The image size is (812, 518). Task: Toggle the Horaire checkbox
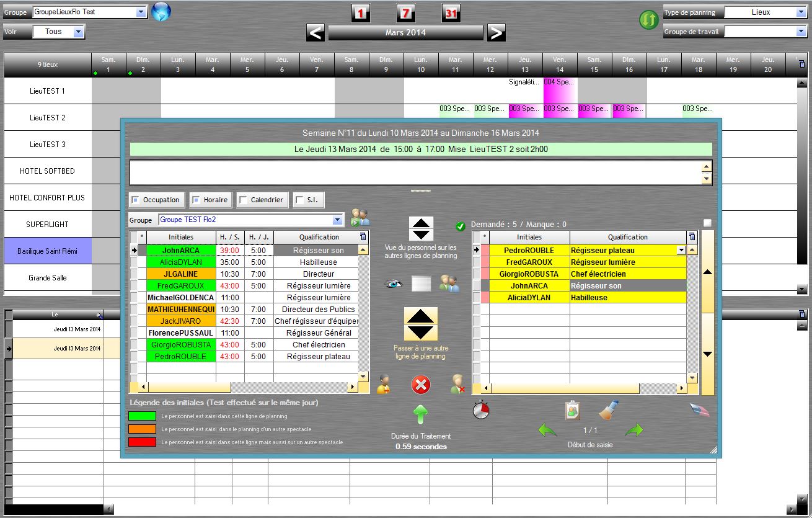pos(196,200)
